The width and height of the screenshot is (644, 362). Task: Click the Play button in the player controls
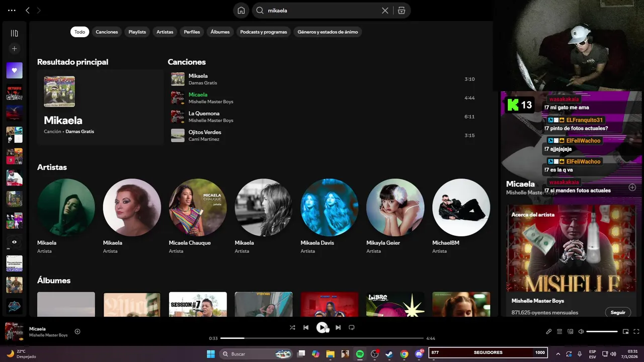[x=322, y=327]
